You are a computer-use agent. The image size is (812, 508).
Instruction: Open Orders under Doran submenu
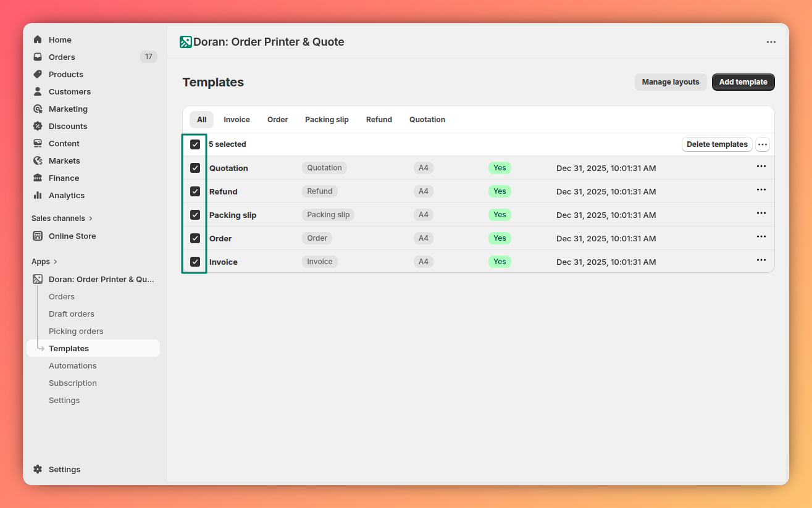62,296
